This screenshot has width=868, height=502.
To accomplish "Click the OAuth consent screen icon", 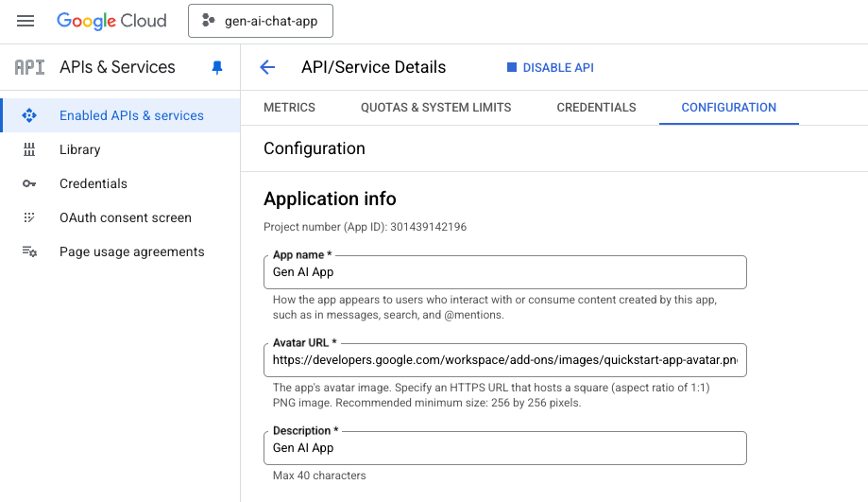I will 29,217.
